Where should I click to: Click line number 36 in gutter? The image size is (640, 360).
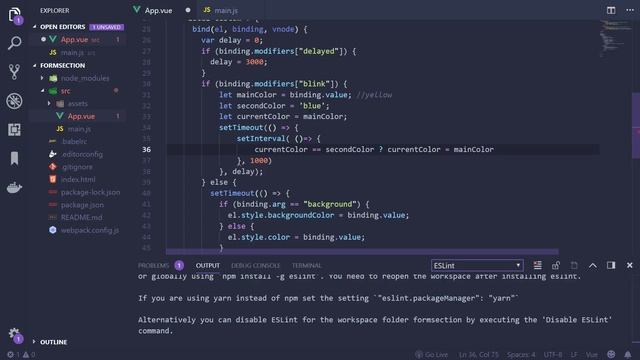tap(147, 149)
